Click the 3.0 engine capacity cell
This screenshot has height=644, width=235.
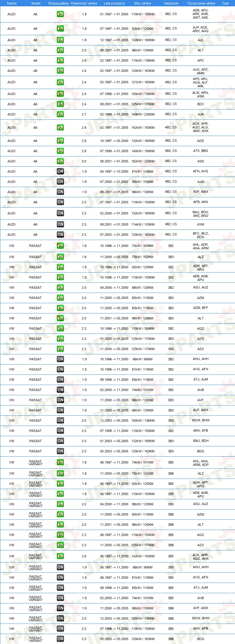[84, 161]
